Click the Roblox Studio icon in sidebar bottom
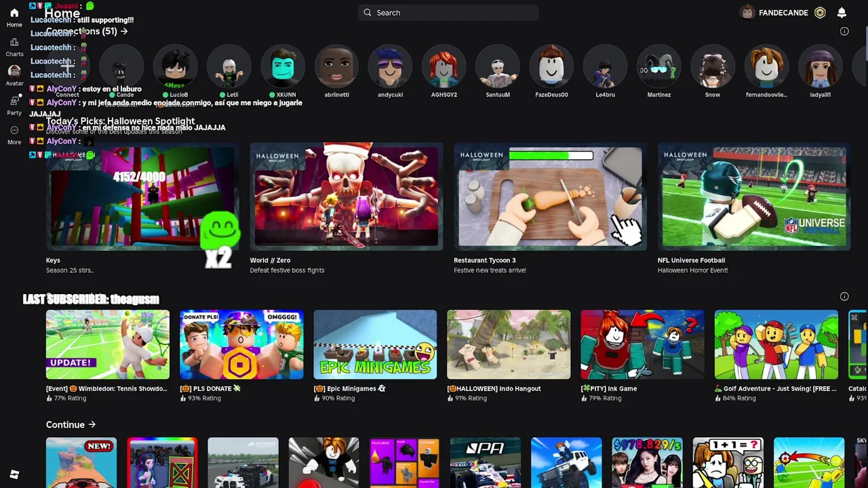Screen dimensions: 868x488 coord(14,475)
